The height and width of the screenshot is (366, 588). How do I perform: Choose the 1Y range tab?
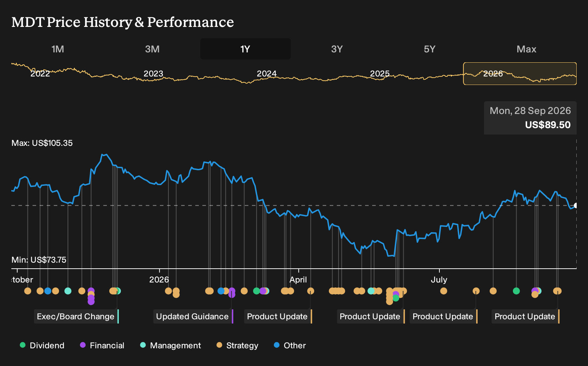click(245, 49)
